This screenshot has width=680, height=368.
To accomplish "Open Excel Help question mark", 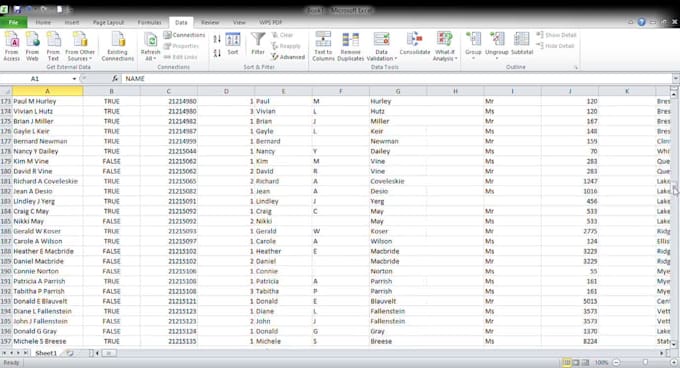I will (x=641, y=22).
